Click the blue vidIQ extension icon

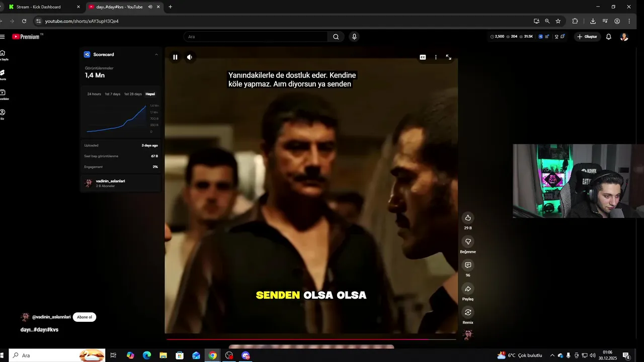click(x=540, y=37)
